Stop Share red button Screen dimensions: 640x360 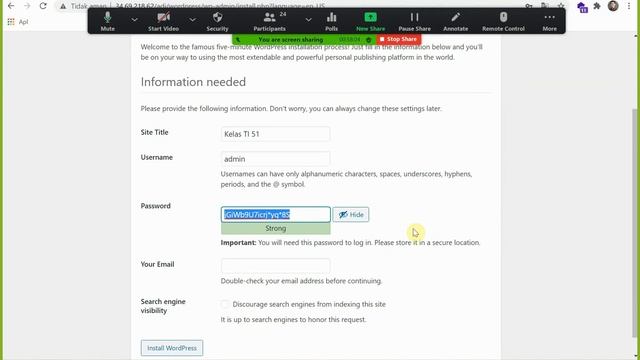pos(398,39)
